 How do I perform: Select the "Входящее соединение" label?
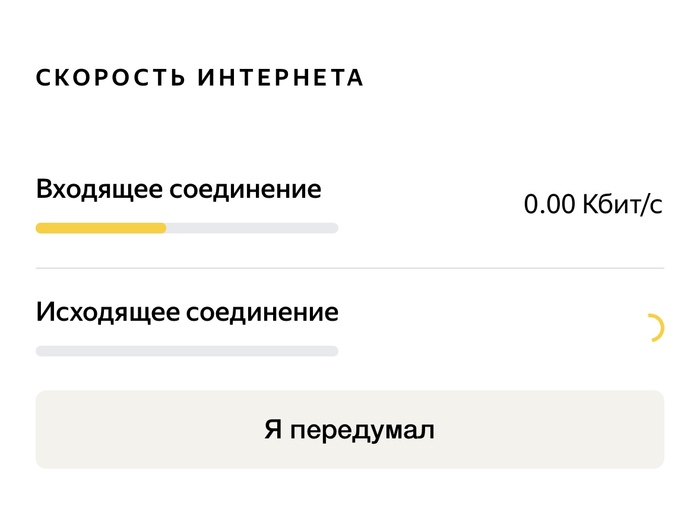[178, 189]
